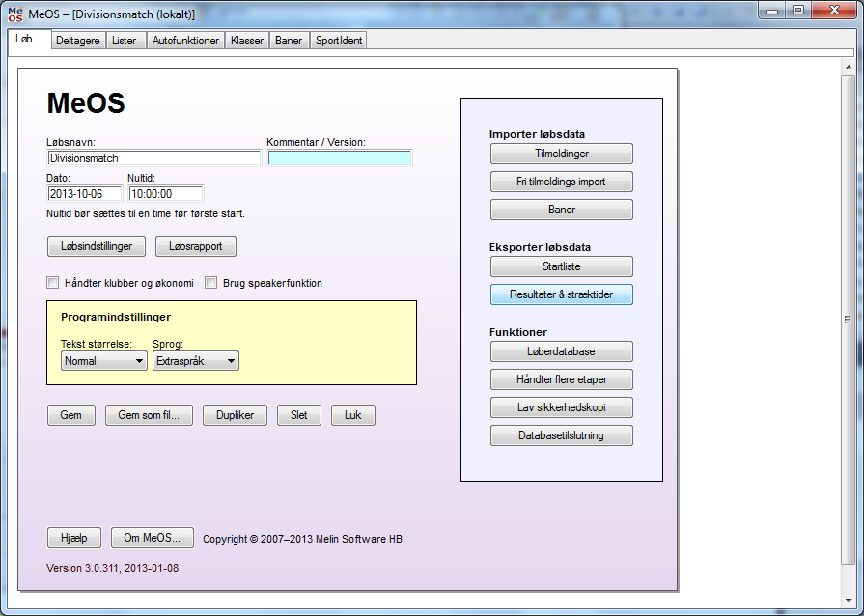
Task: Open the Om MeOS dialog
Action: pyautogui.click(x=153, y=538)
